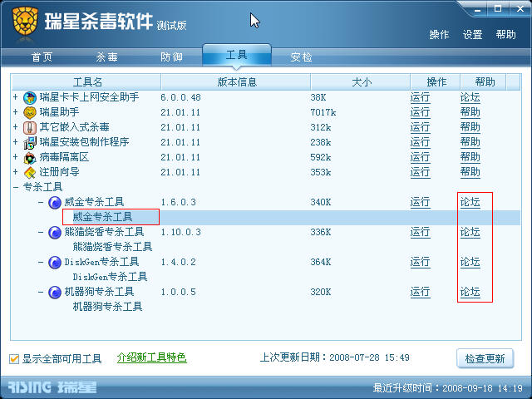
Task: Click the 瑞星安装包制作程序 icon
Action: point(30,143)
